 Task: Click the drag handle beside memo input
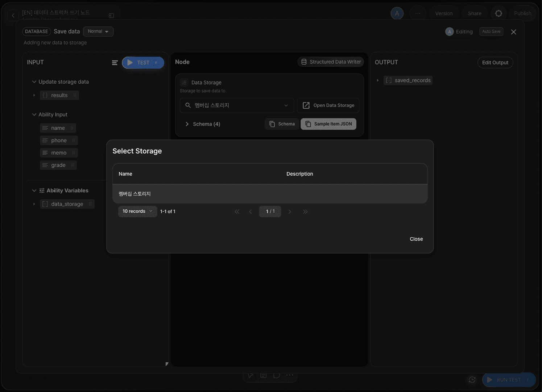pyautogui.click(x=74, y=153)
